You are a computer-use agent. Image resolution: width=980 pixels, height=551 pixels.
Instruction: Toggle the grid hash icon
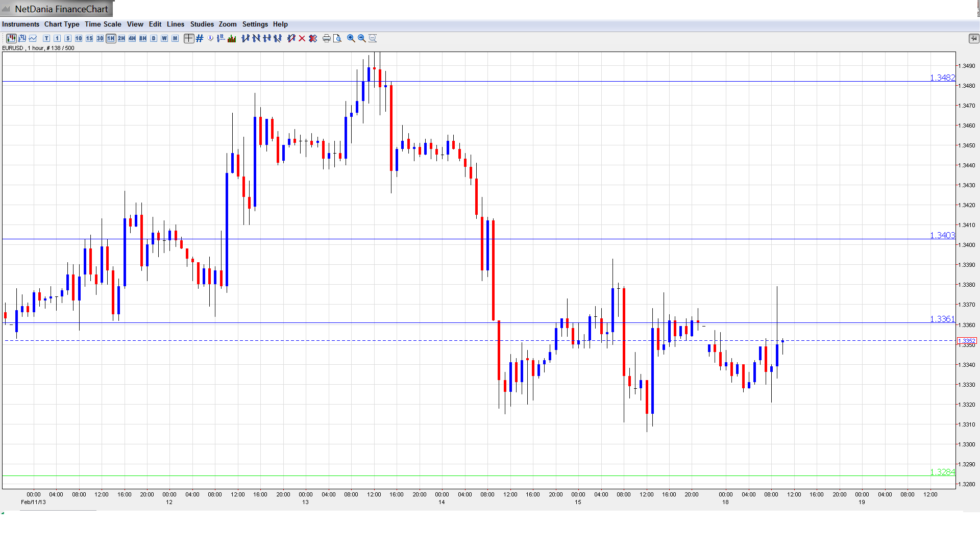pos(200,38)
